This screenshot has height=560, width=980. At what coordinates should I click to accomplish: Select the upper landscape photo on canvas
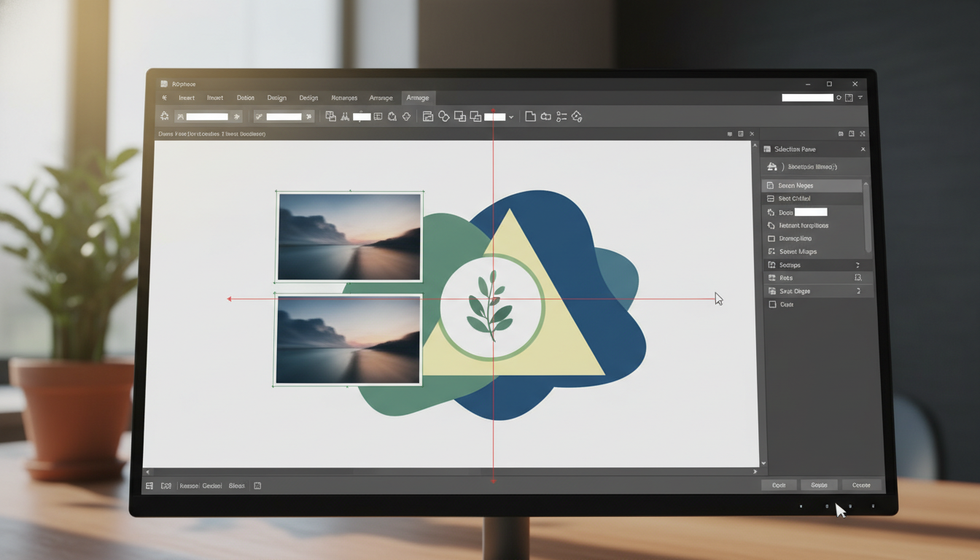pyautogui.click(x=349, y=236)
